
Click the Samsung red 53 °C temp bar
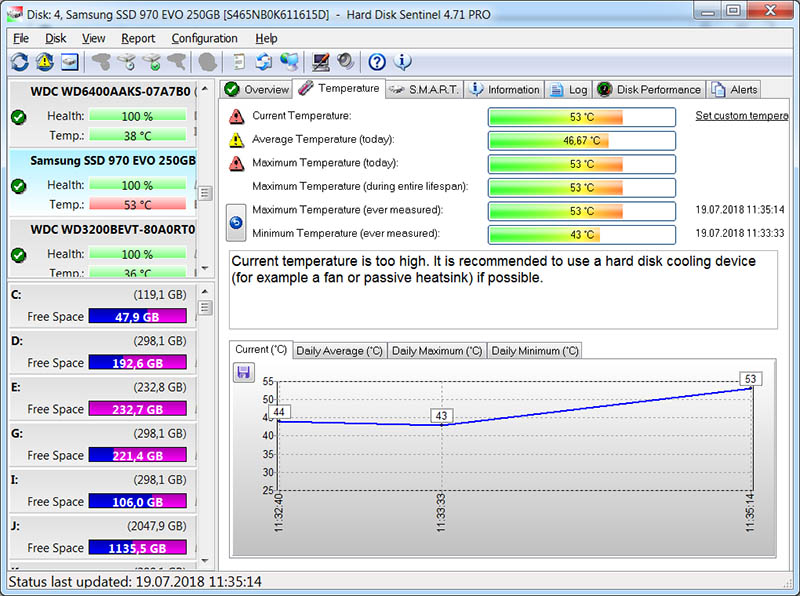point(137,205)
